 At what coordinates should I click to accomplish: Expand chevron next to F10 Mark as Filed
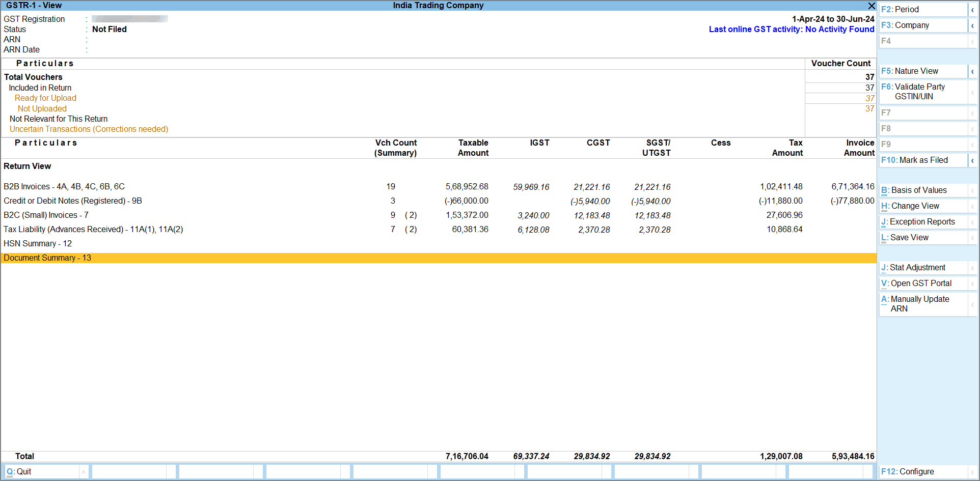[973, 160]
